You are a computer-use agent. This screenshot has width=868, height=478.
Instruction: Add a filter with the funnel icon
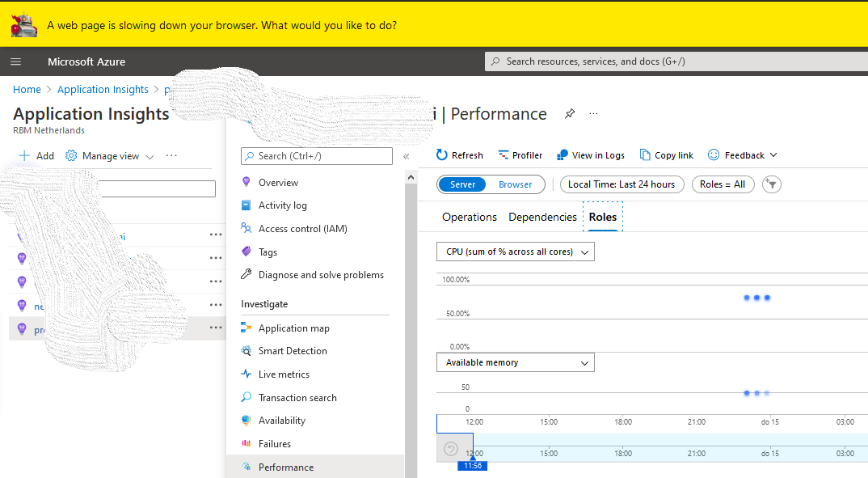772,184
